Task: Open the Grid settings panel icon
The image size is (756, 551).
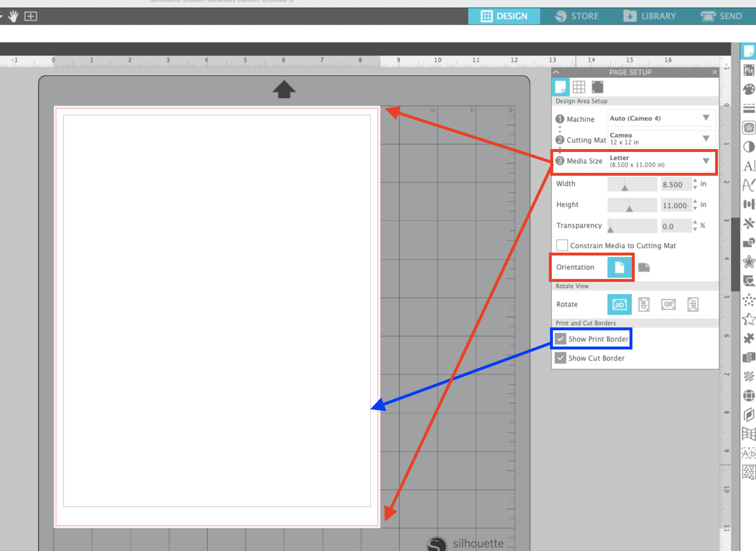Action: click(579, 87)
